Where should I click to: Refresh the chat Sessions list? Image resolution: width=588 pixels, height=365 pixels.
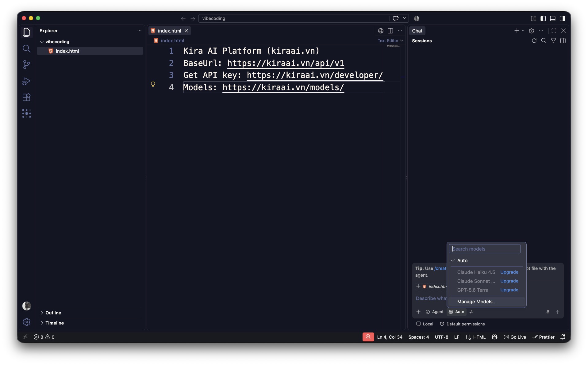534,40
